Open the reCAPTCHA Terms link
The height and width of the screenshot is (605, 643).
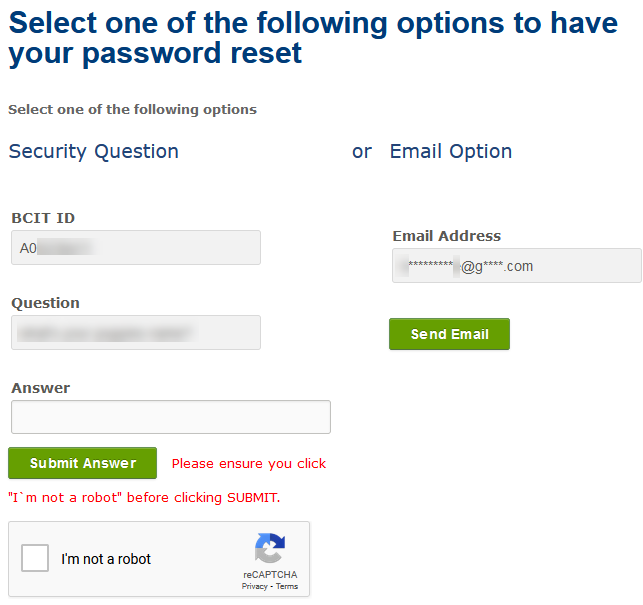[x=287, y=586]
